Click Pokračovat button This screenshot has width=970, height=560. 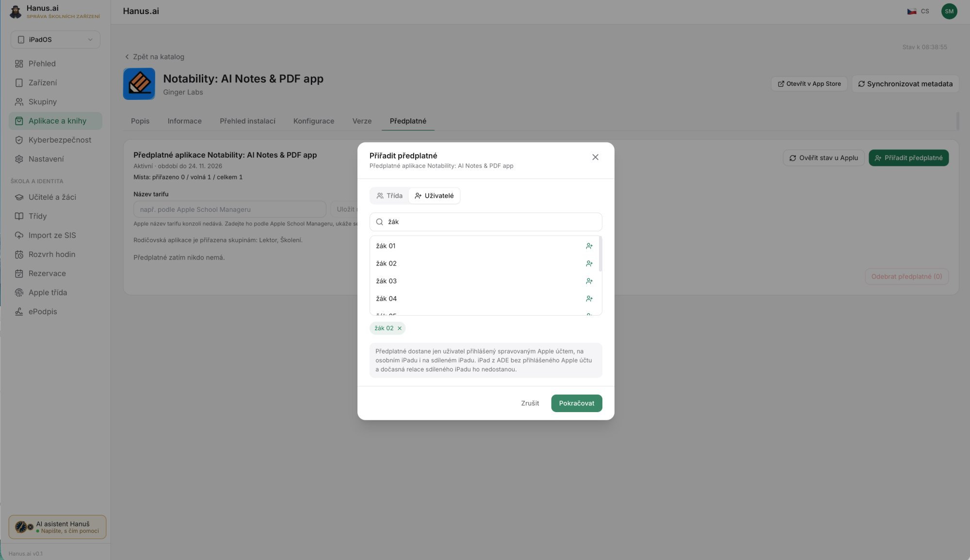point(576,403)
